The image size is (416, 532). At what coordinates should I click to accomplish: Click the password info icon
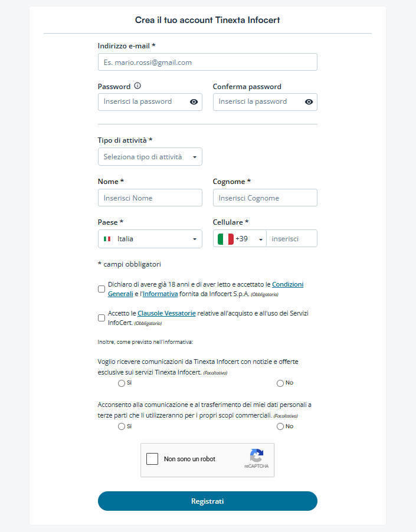pos(137,86)
